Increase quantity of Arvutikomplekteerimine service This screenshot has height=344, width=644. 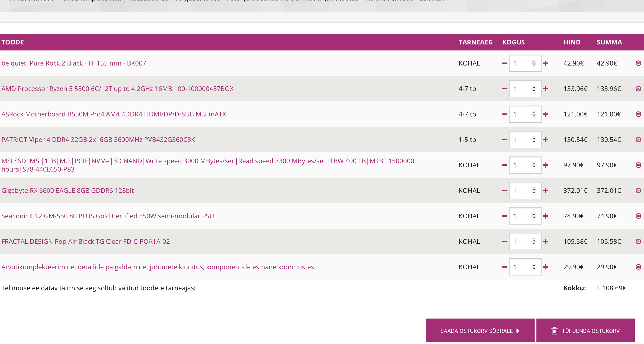(546, 267)
